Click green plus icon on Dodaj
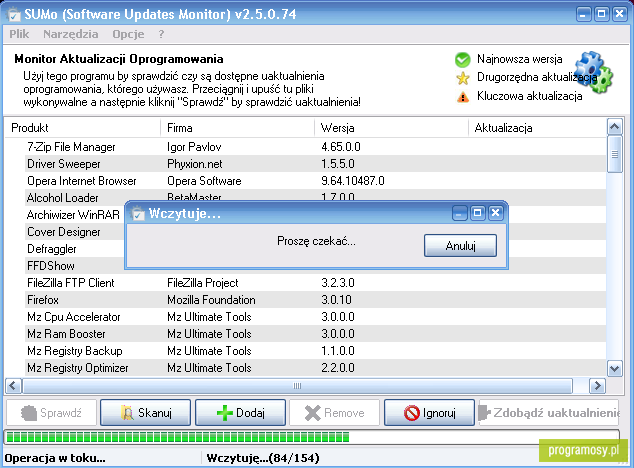Image resolution: width=634 pixels, height=468 pixels. (225, 413)
